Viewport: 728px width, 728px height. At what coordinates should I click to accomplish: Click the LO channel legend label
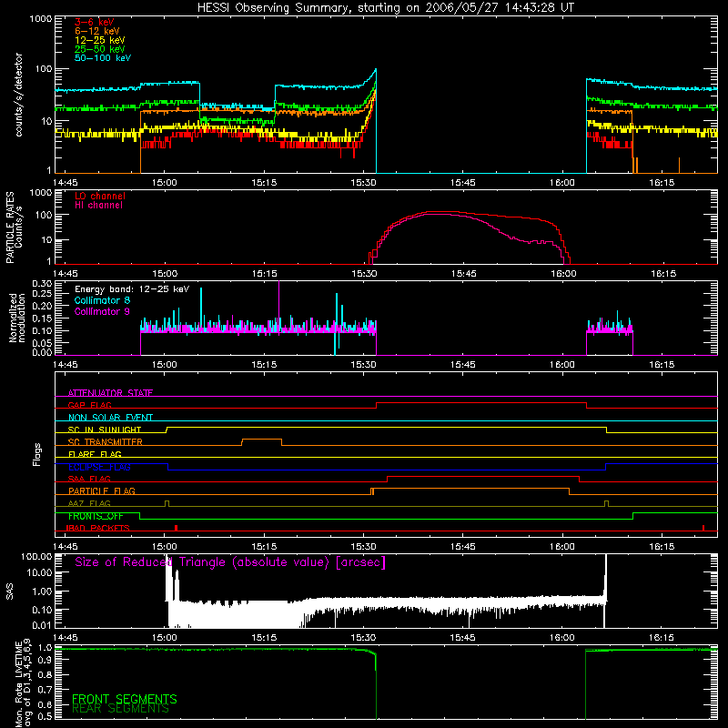[100, 196]
